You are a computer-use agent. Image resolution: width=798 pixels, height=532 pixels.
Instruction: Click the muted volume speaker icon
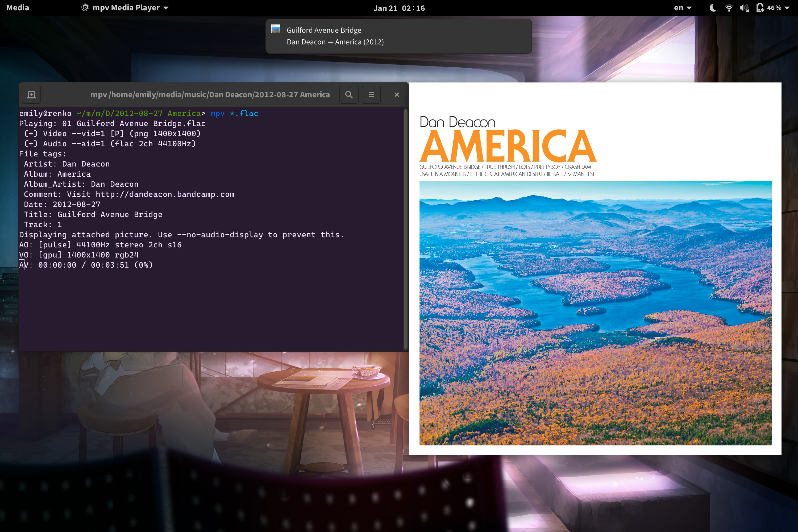tap(744, 8)
